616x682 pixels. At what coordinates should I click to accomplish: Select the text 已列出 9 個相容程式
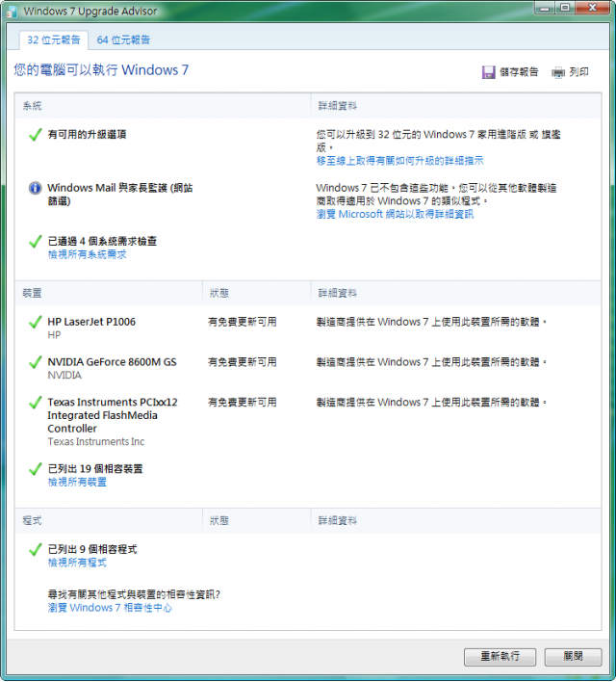(x=92, y=549)
